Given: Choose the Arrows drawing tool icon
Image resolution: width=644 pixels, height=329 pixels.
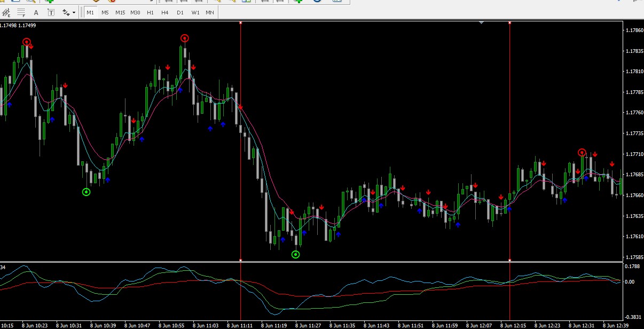Looking at the screenshot, I should pos(66,12).
